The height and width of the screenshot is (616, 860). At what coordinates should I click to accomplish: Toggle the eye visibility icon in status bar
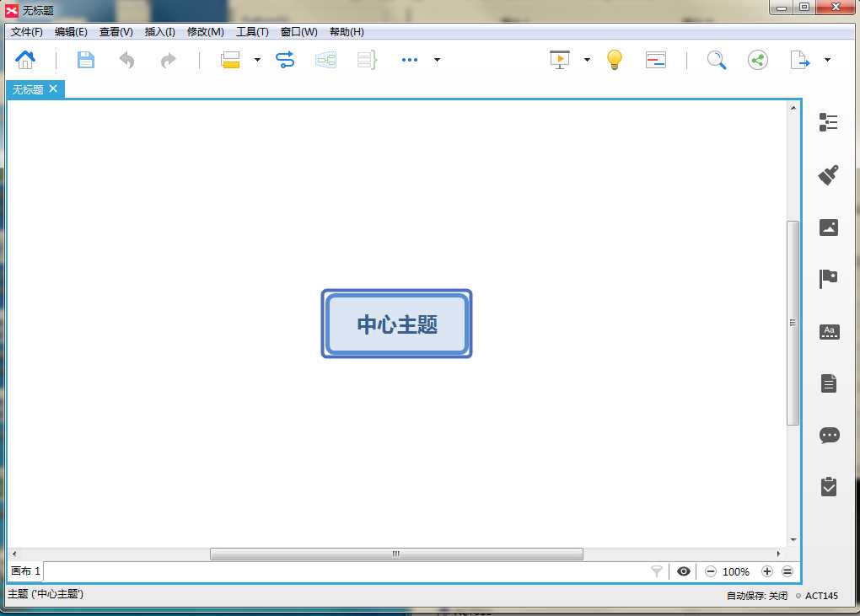click(684, 571)
